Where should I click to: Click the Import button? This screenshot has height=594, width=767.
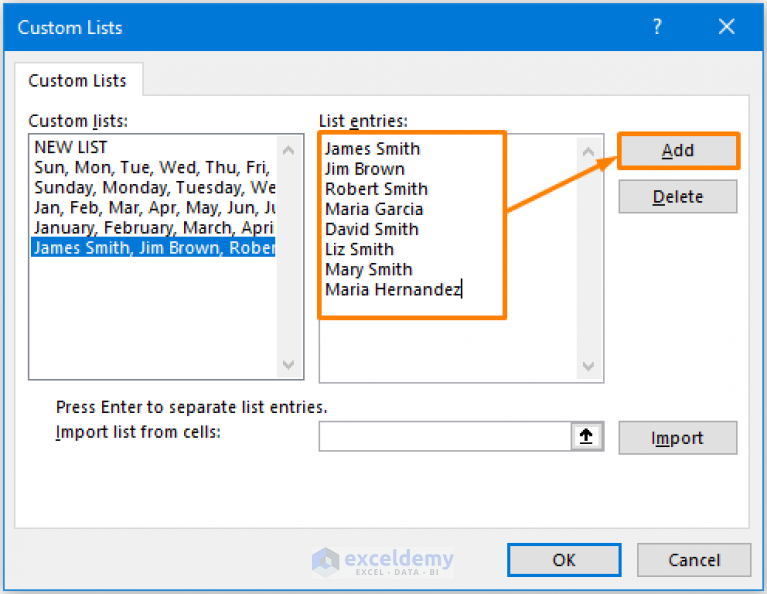coord(677,438)
